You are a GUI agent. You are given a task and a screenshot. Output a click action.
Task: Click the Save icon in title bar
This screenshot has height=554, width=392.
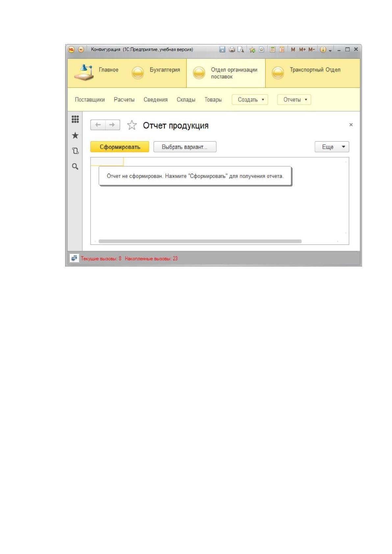222,50
